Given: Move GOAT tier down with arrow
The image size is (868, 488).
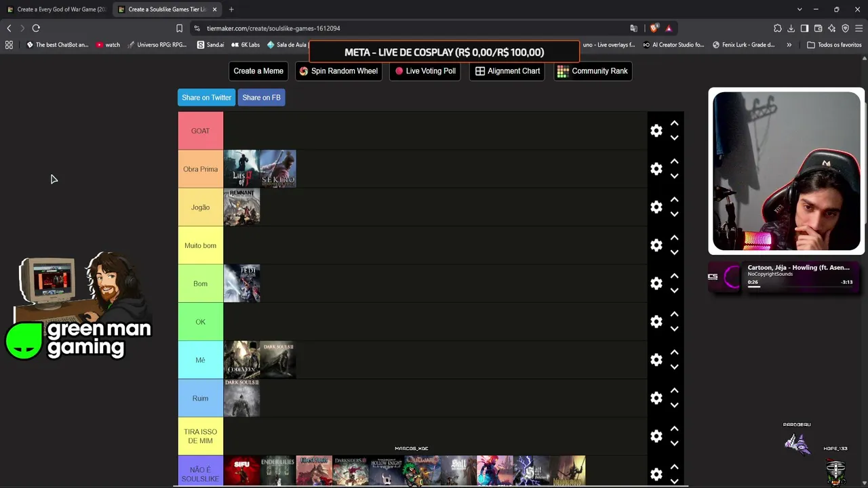Looking at the screenshot, I should (674, 138).
